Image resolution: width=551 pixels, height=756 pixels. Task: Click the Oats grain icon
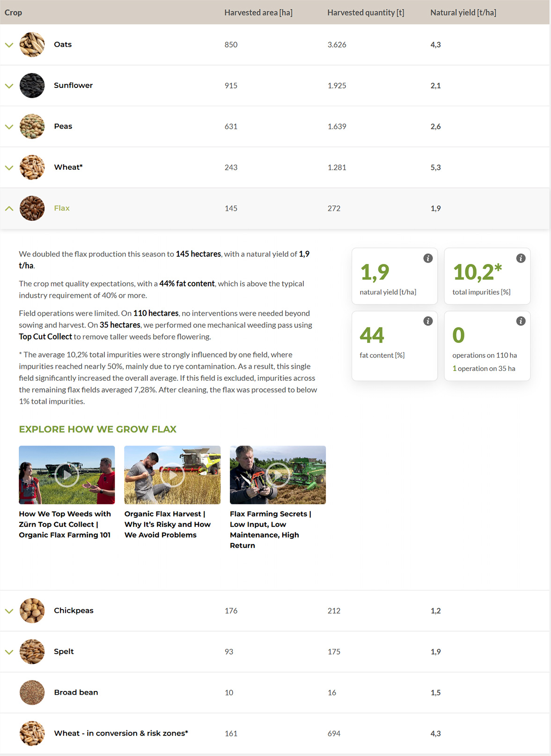[32, 44]
